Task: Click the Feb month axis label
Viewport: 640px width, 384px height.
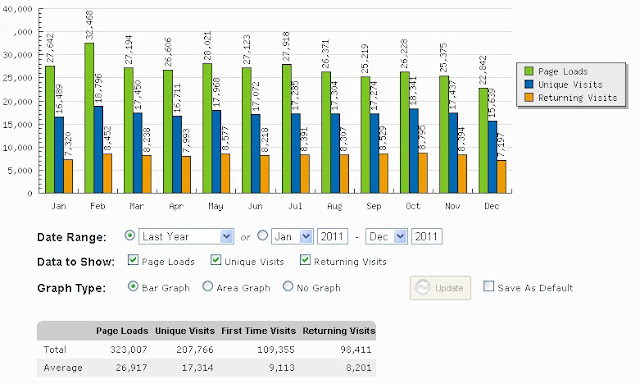Action: coord(98,206)
